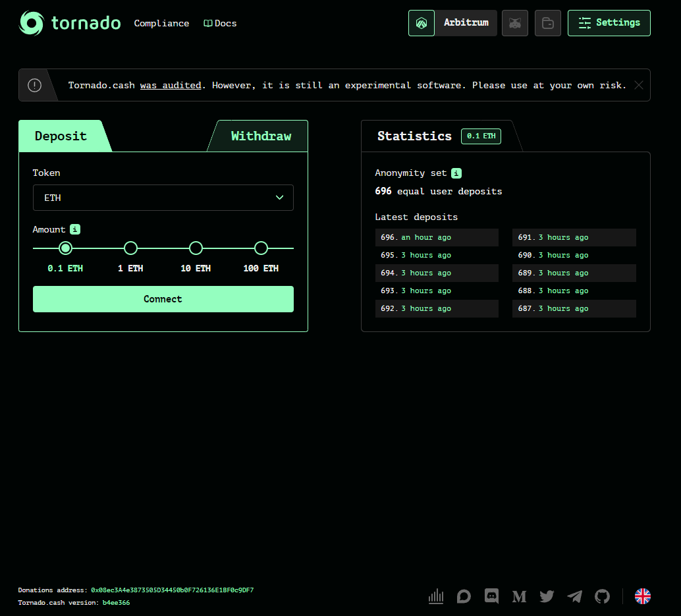Viewport: 681px width, 616px height.
Task: Open the Compliance page
Action: (x=161, y=24)
